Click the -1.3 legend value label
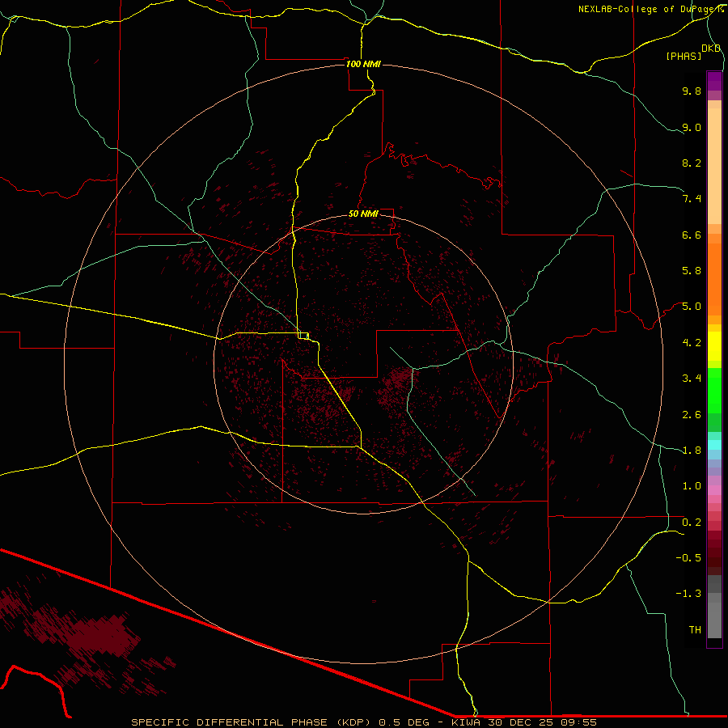The width and height of the screenshot is (728, 728). tap(691, 594)
